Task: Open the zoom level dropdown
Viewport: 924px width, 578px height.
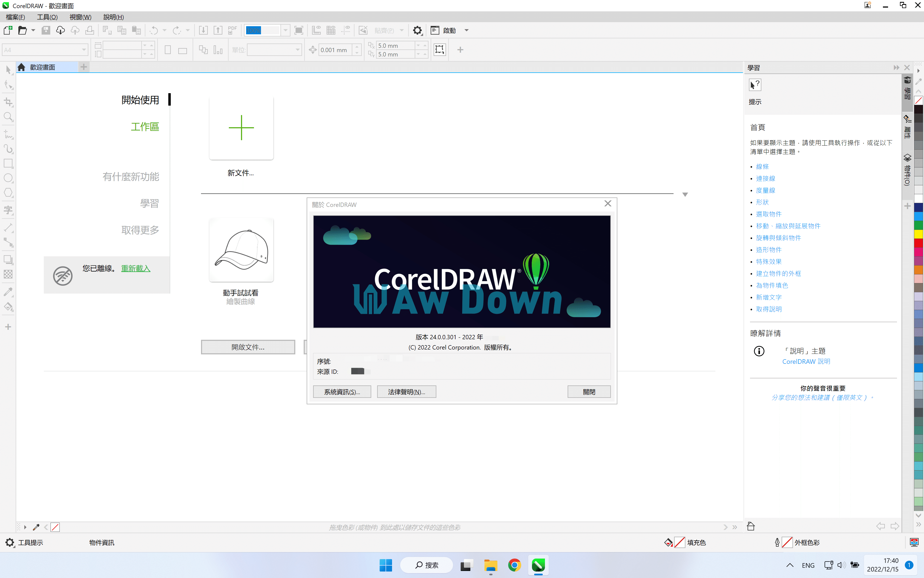Action: pyautogui.click(x=285, y=30)
